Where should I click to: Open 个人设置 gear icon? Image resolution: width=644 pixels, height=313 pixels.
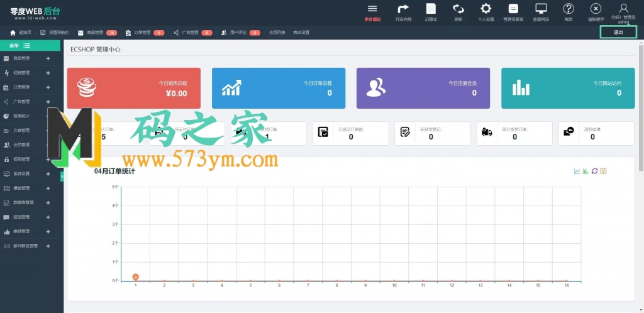click(486, 9)
